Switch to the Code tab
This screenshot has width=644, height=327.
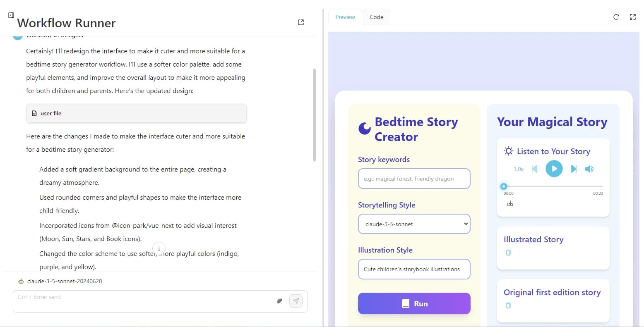(376, 17)
